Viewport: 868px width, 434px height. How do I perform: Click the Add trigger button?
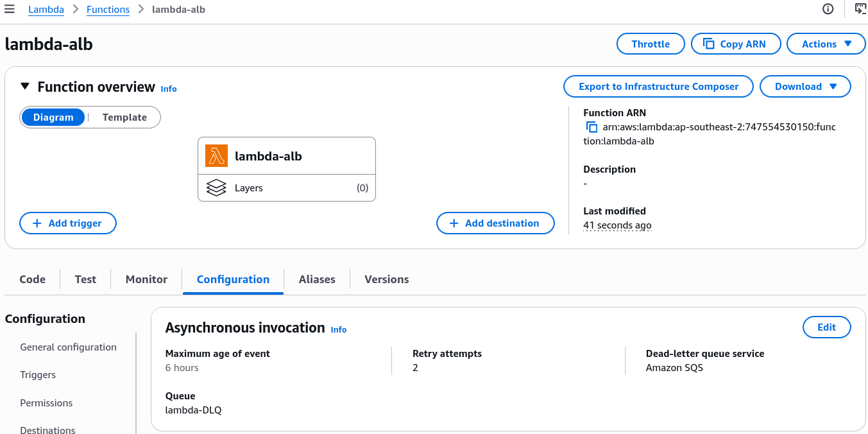click(68, 223)
